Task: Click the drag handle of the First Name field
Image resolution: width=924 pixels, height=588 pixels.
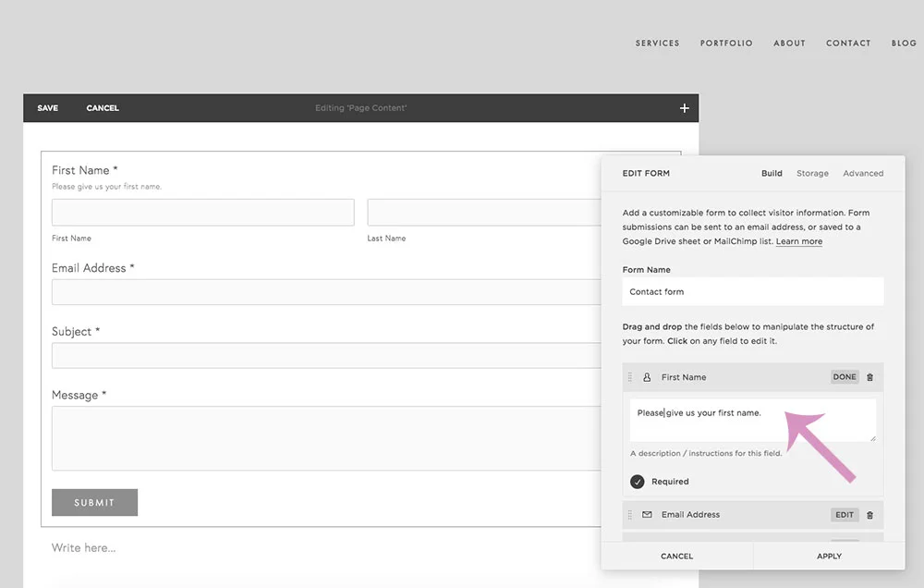Action: [631, 376]
